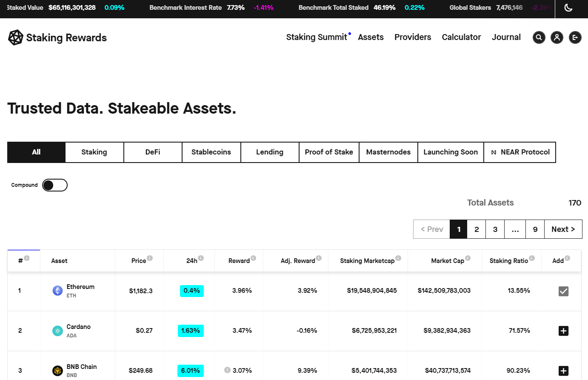
Task: Select the Proof of Stake tab
Action: 329,152
